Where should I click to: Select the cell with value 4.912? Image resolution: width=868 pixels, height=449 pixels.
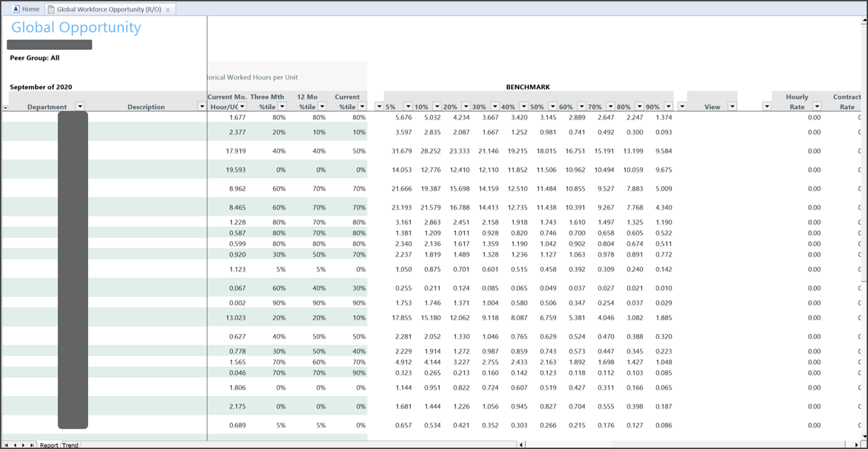coord(403,362)
